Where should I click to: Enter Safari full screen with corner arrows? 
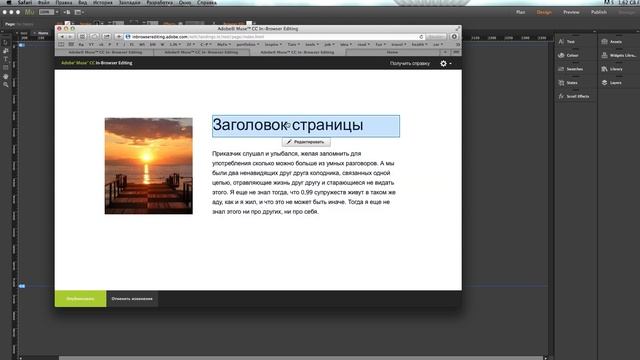coord(458,29)
